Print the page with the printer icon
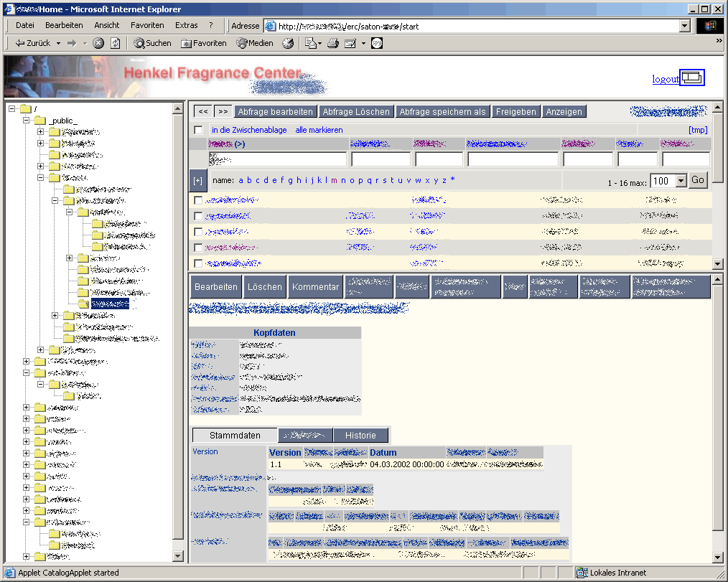The image size is (728, 582). coord(333,43)
